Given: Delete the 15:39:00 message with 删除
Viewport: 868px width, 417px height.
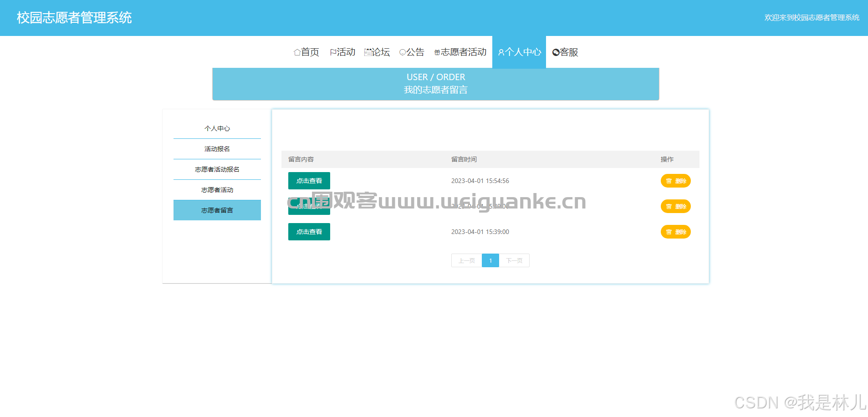Looking at the screenshot, I should pyautogui.click(x=676, y=232).
